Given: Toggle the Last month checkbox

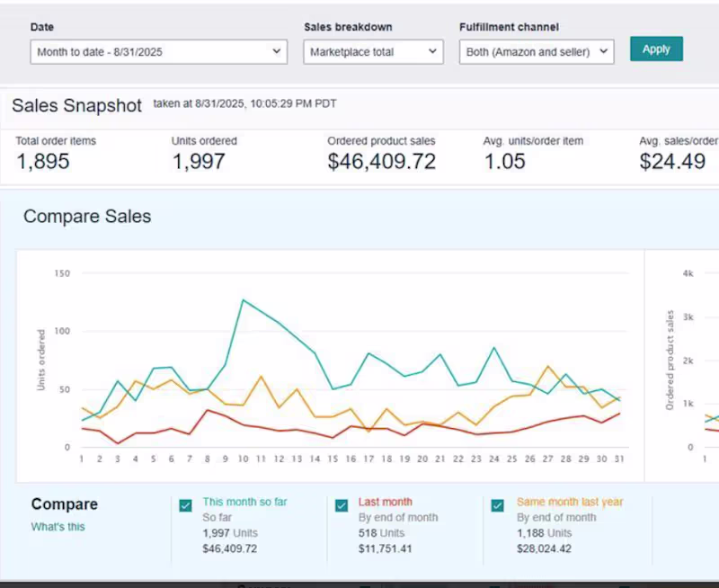Looking at the screenshot, I should [x=342, y=505].
